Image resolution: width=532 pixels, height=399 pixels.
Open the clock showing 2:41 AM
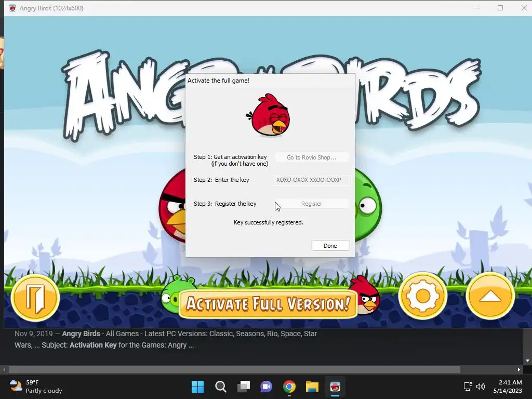click(508, 387)
